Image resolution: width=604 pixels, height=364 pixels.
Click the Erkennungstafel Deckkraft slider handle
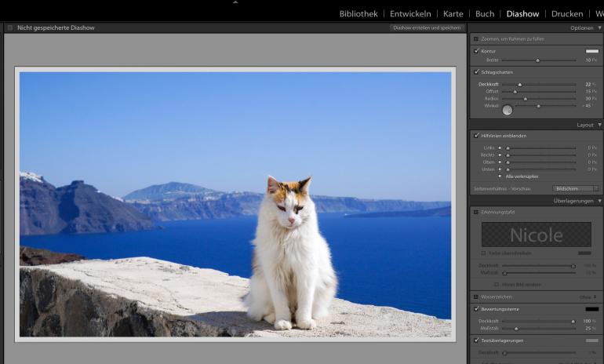tap(573, 266)
